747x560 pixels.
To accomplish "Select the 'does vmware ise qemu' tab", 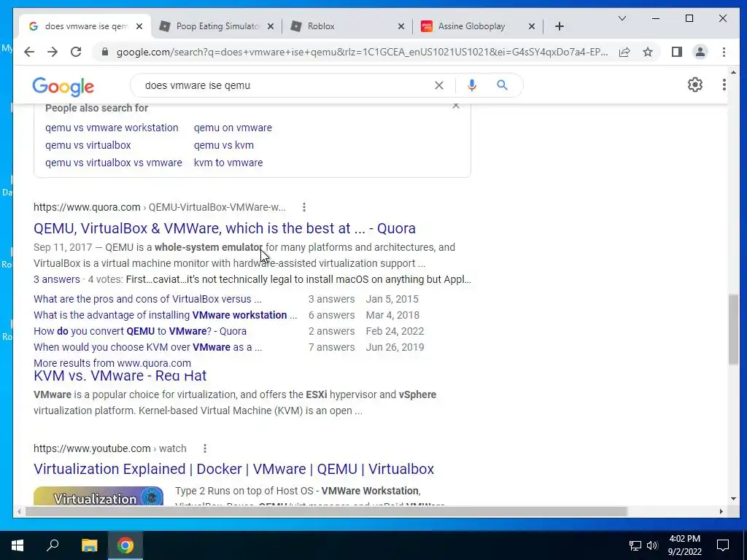I will 85,26.
